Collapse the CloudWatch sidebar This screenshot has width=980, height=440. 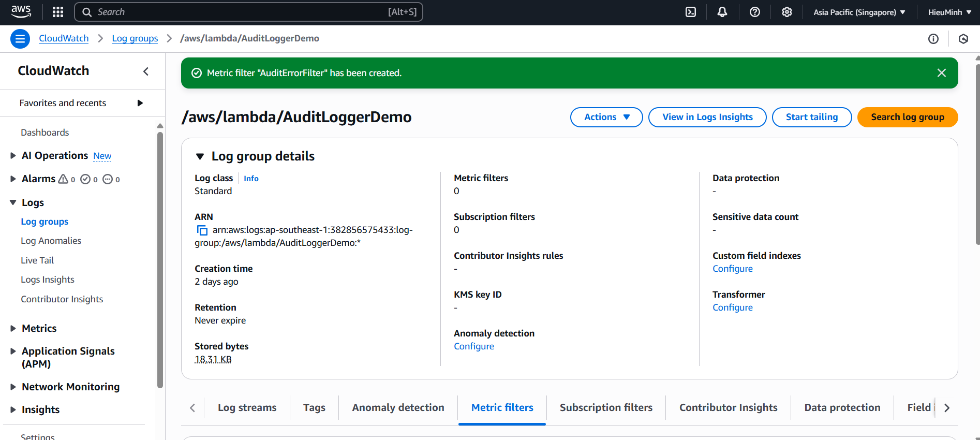coord(146,71)
